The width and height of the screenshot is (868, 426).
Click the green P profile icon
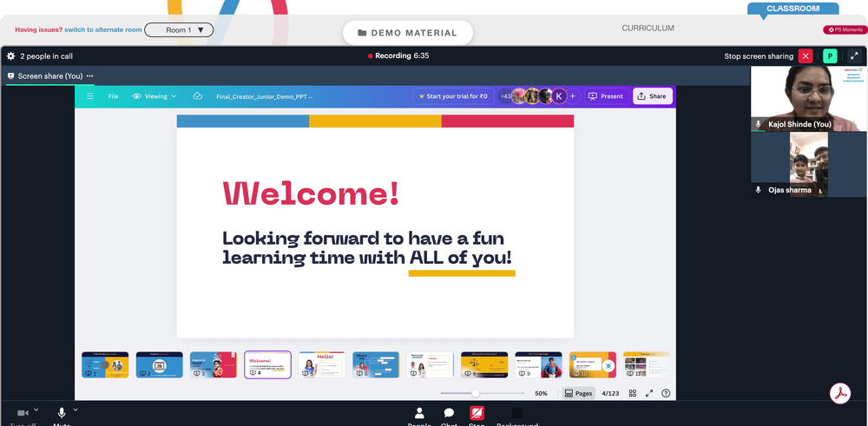[x=830, y=56]
